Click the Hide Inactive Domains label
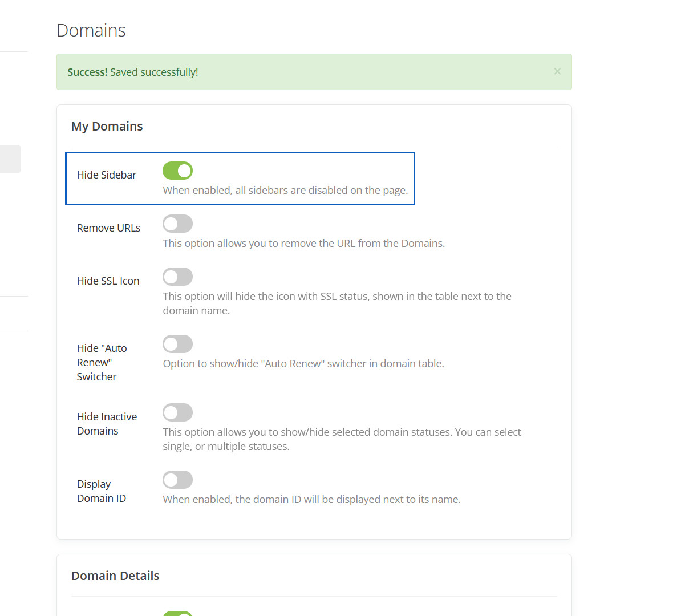This screenshot has height=616, width=685. 107,424
